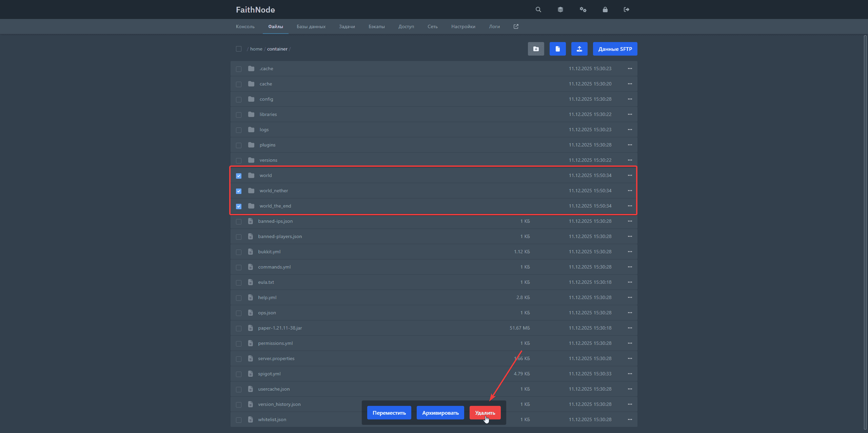Image resolution: width=868 pixels, height=433 pixels.
Task: Click the upload file icon button
Action: coord(579,49)
